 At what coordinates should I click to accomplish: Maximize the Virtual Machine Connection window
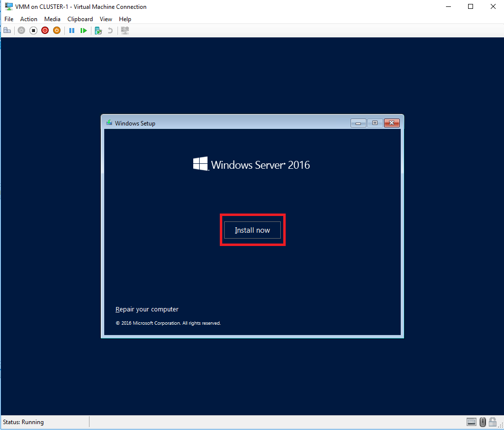471,6
